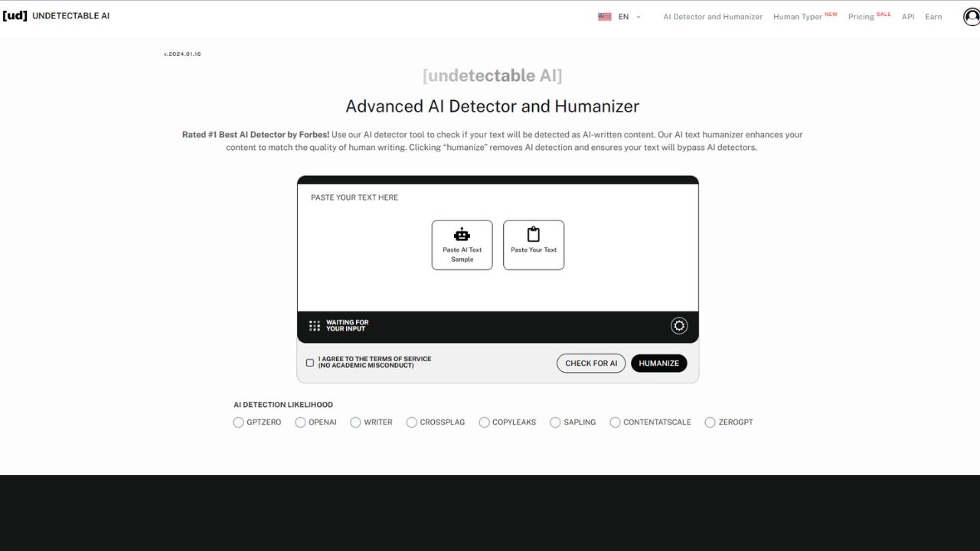Open the settings gear inside the text box
Screen dimensions: 980x551
point(678,325)
